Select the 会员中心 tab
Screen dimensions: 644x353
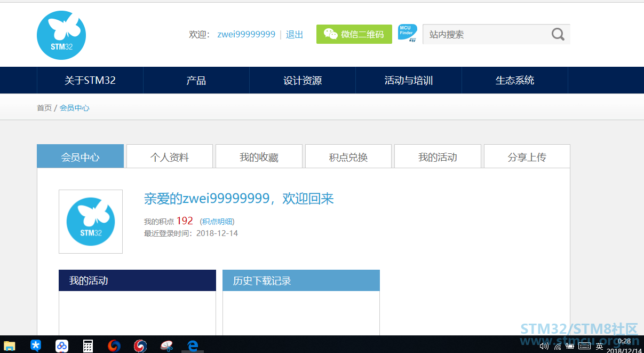pyautogui.click(x=80, y=156)
